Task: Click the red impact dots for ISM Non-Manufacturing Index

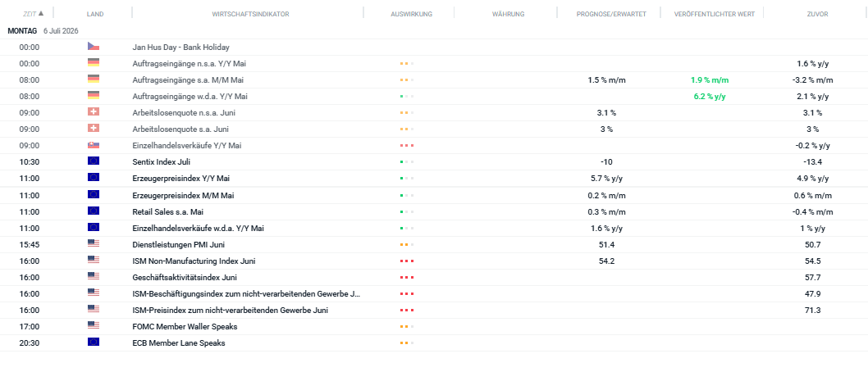Action: point(407,261)
